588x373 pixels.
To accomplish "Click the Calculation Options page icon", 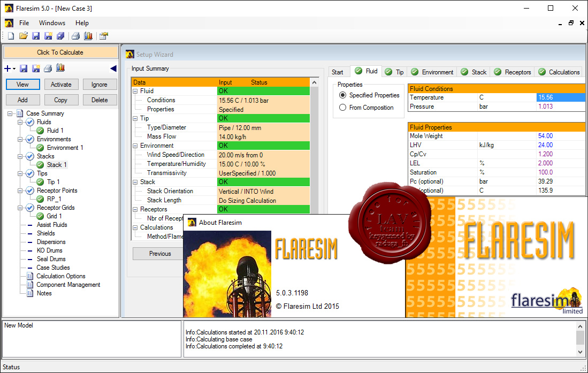I will (30, 276).
